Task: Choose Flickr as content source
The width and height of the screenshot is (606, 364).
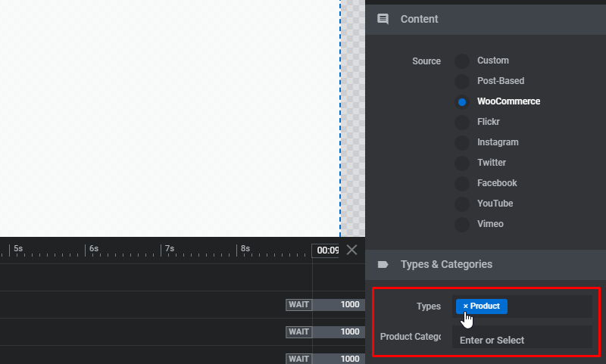Action: click(x=462, y=123)
